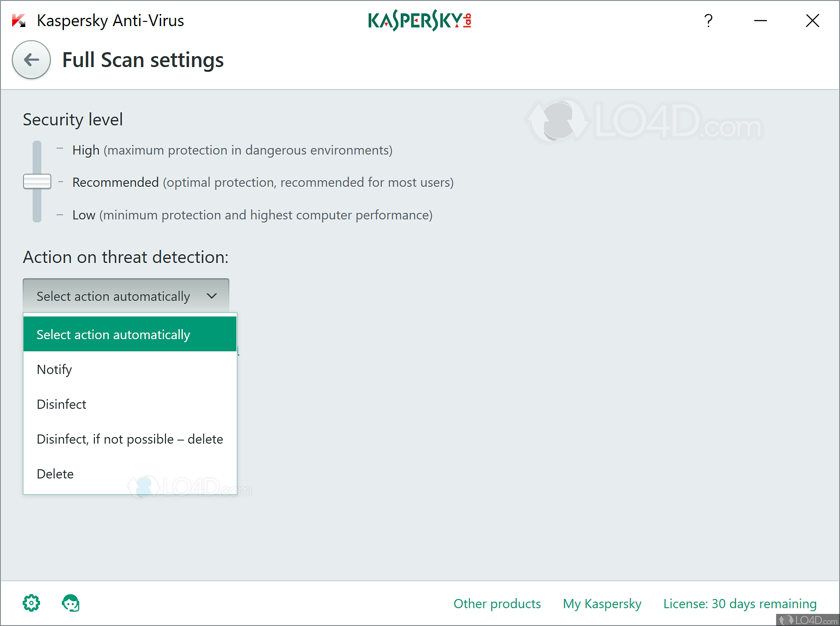The height and width of the screenshot is (626, 840).
Task: Click License: 30 days remaining link
Action: [x=740, y=604]
